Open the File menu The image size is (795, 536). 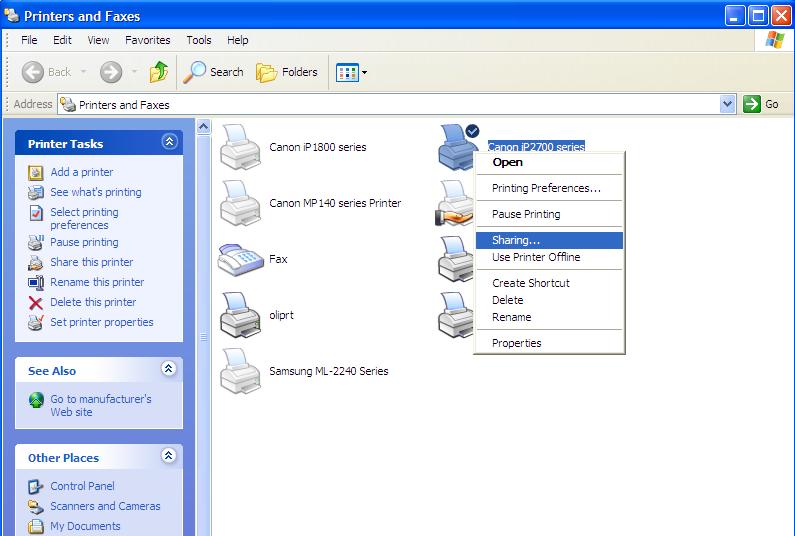click(x=29, y=40)
